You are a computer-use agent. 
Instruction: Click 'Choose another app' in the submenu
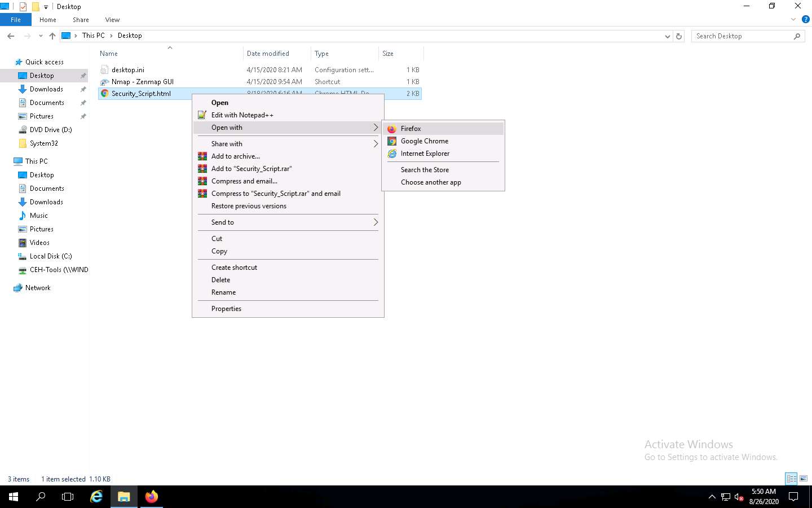click(430, 182)
